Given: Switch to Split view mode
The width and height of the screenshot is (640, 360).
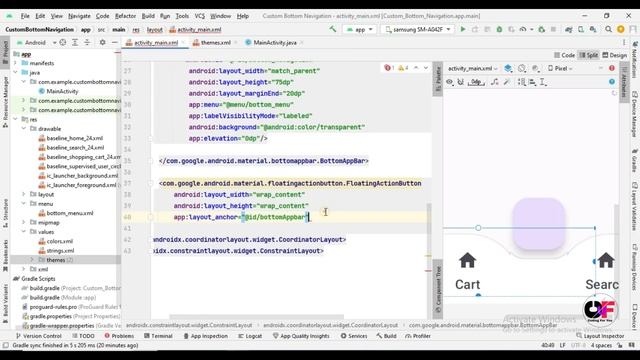Looking at the screenshot, I should [x=589, y=55].
